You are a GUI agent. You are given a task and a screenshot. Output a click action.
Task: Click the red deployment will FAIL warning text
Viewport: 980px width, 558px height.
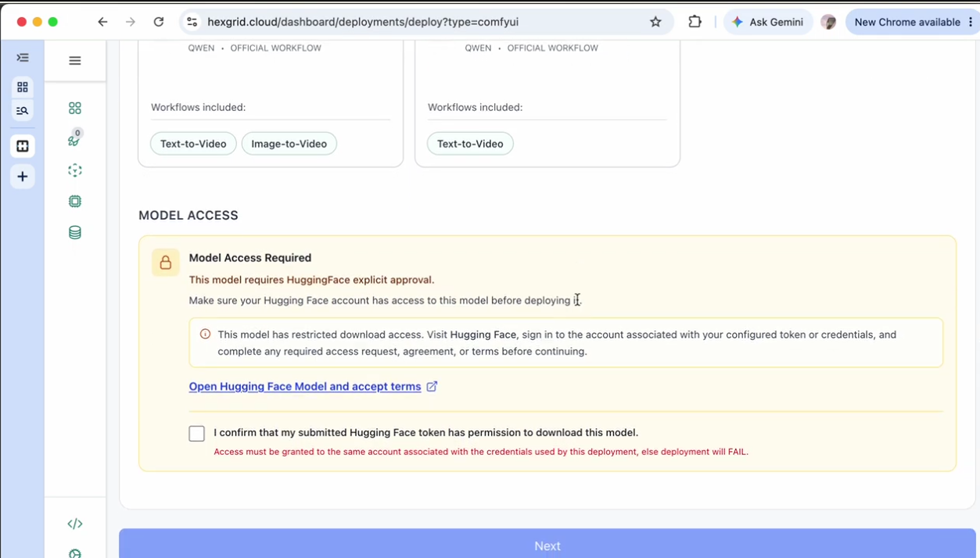pyautogui.click(x=481, y=452)
